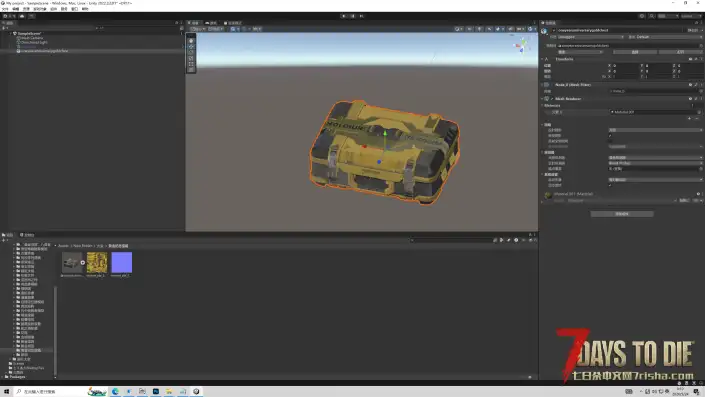Open the global search magnifier icon
This screenshot has height=397, width=705.
651,16
